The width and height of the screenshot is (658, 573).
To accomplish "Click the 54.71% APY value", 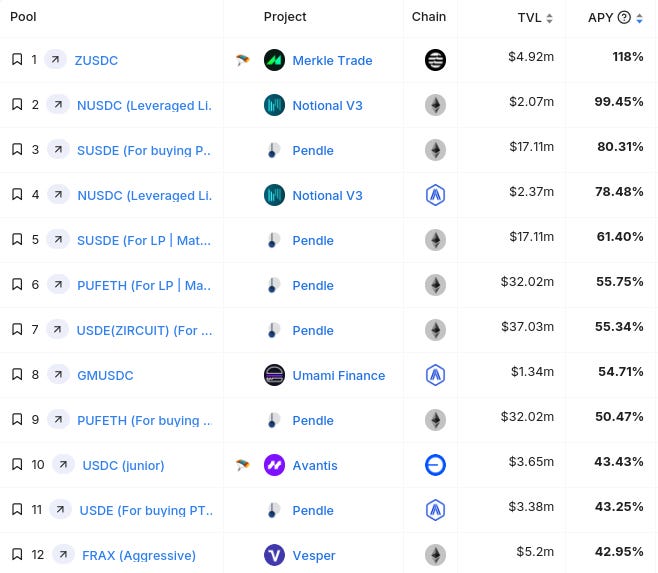I will [x=621, y=371].
